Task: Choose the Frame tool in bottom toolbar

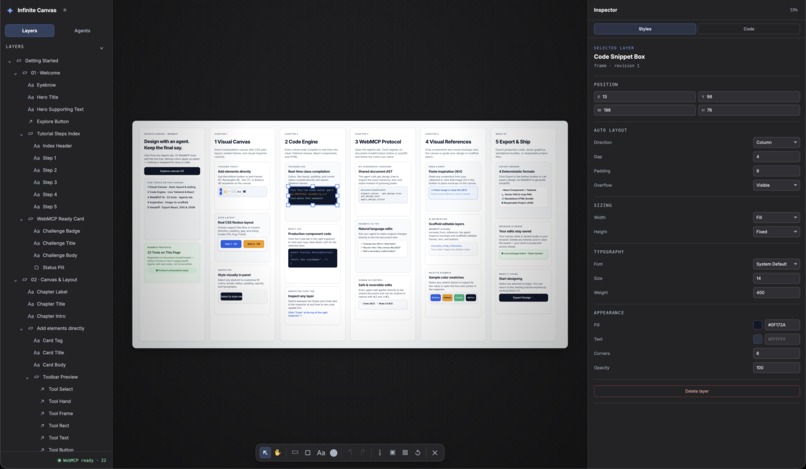Action: click(x=295, y=453)
